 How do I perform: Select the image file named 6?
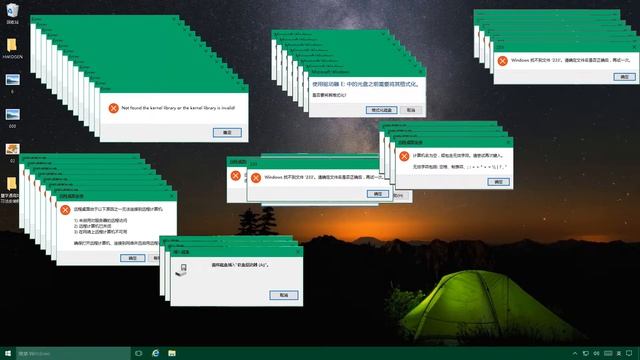point(12,80)
